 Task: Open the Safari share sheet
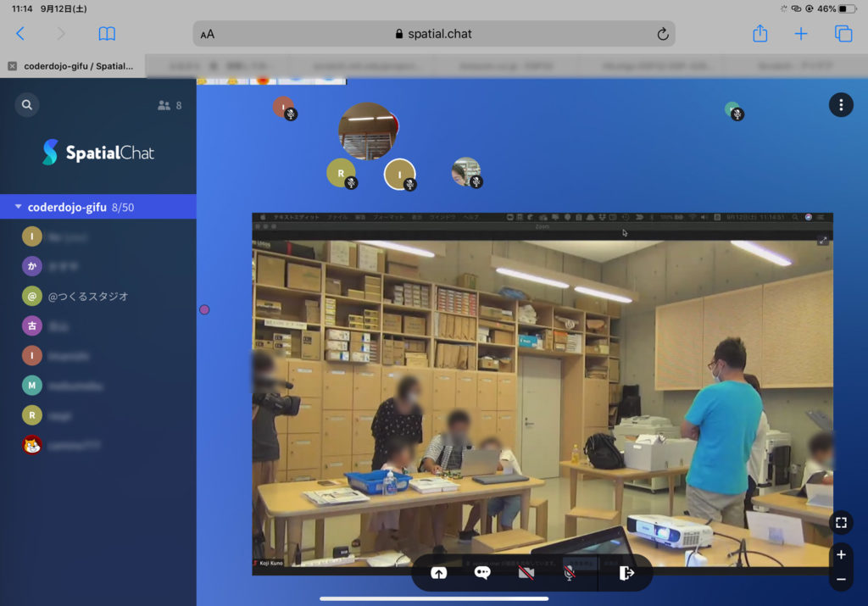[x=759, y=34]
